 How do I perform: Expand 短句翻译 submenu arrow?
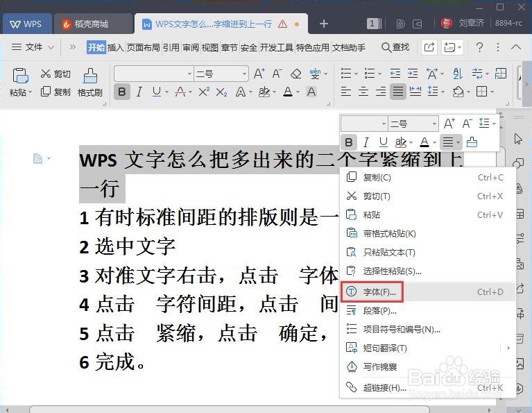click(x=508, y=348)
